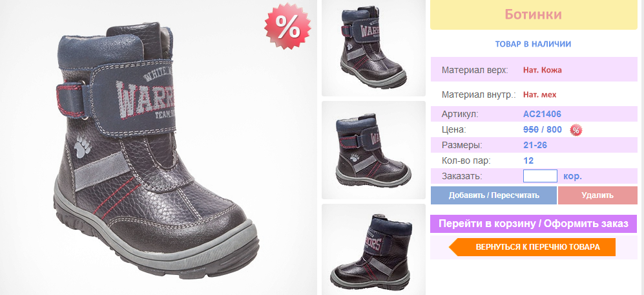644x295 pixels.
Task: Select the article number AC21406
Action: click(542, 114)
